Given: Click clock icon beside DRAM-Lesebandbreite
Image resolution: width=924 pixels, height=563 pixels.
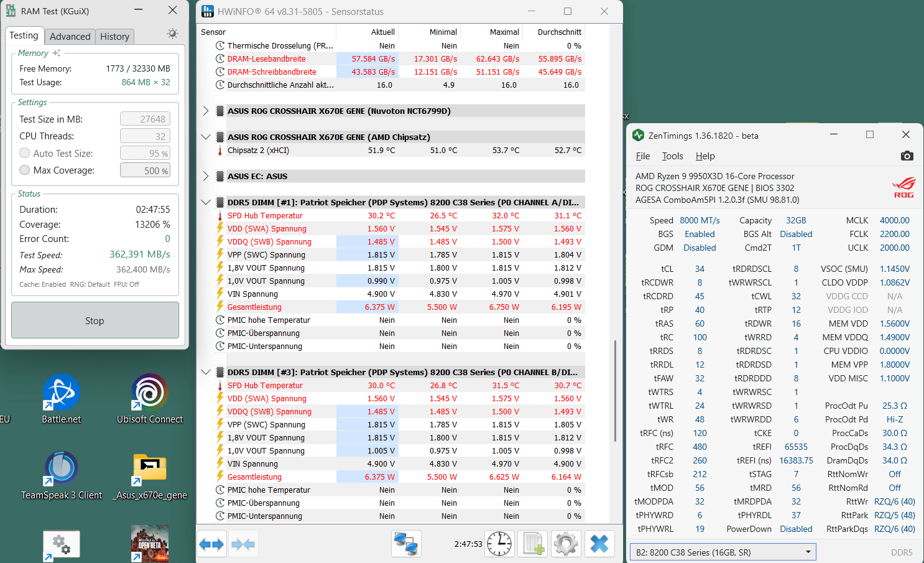Looking at the screenshot, I should 220,58.
